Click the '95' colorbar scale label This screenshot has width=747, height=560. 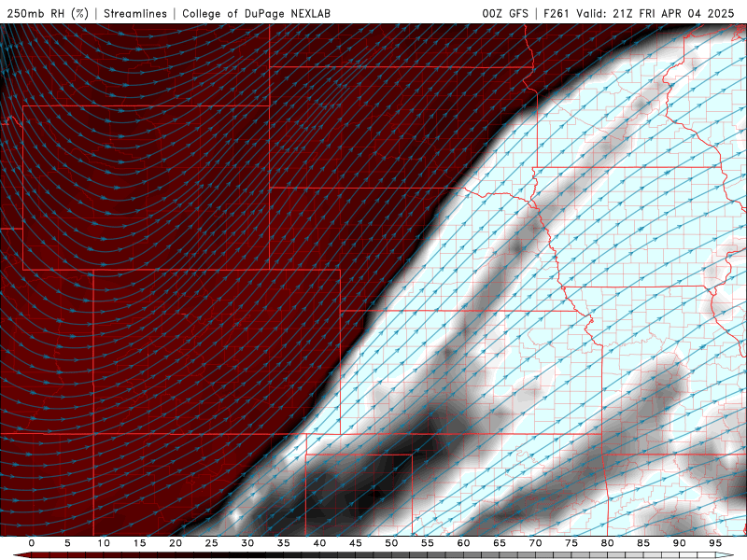tap(715, 543)
